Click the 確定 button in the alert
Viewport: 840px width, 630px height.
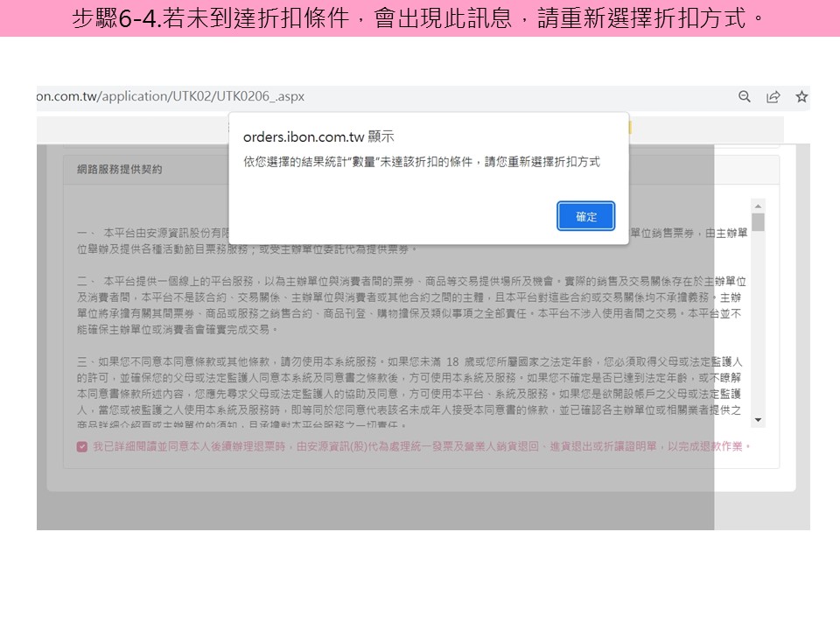pos(585,216)
